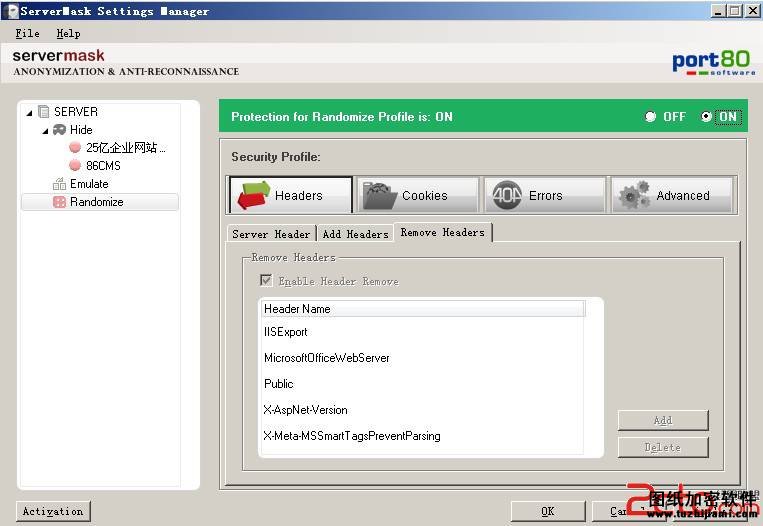This screenshot has width=763, height=526.
Task: Switch to the Add Headers tab
Action: (356, 234)
